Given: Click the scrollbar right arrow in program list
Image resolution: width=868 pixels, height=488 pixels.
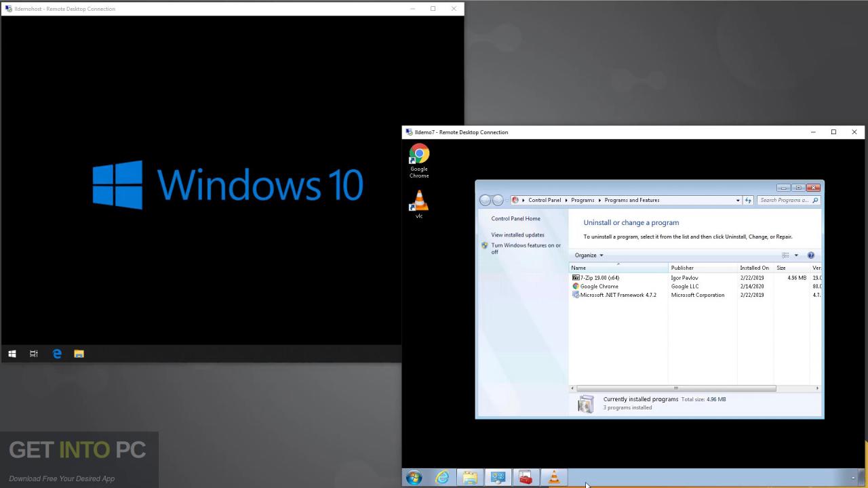Looking at the screenshot, I should pyautogui.click(x=817, y=388).
